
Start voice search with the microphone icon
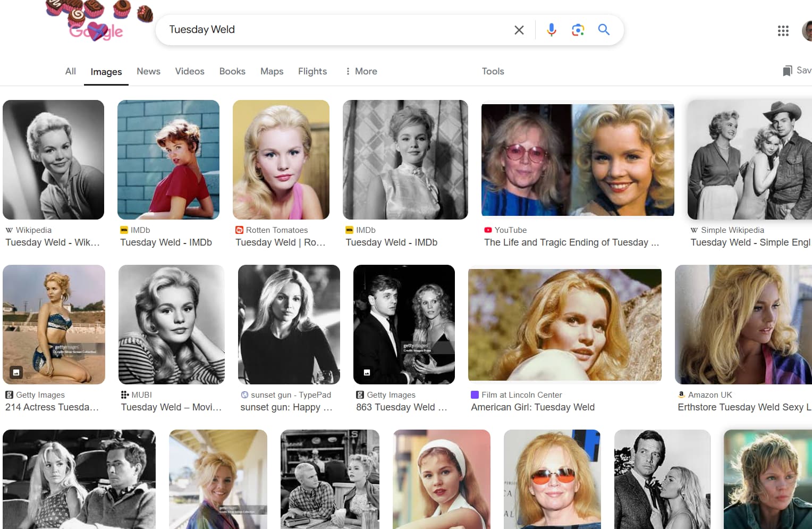tap(552, 30)
